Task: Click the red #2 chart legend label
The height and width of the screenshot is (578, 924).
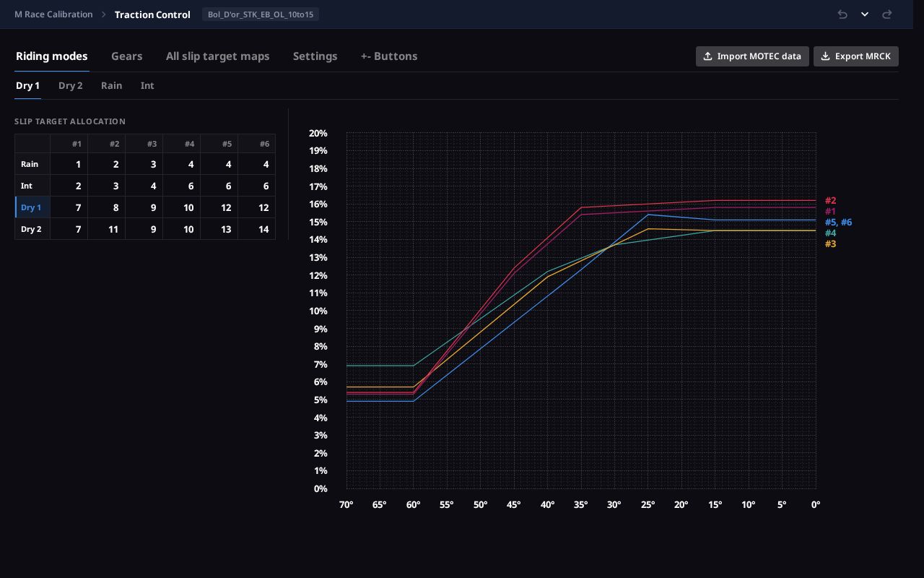Action: point(830,201)
